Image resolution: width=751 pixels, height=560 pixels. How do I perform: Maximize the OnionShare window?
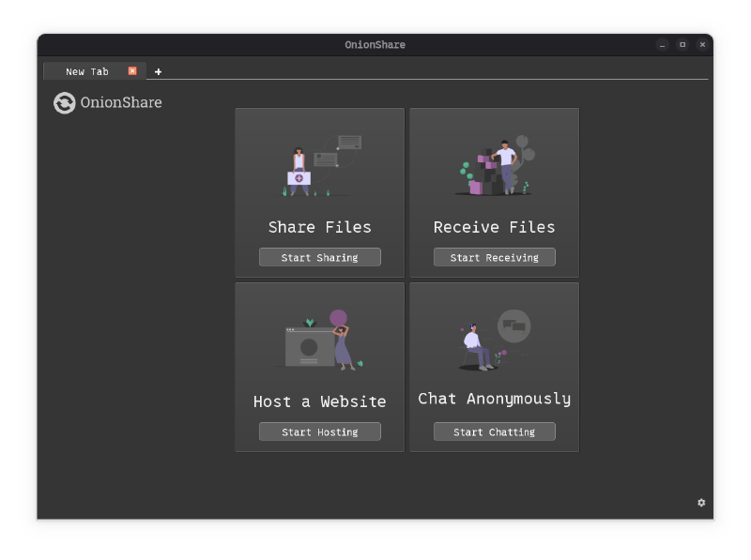point(682,45)
